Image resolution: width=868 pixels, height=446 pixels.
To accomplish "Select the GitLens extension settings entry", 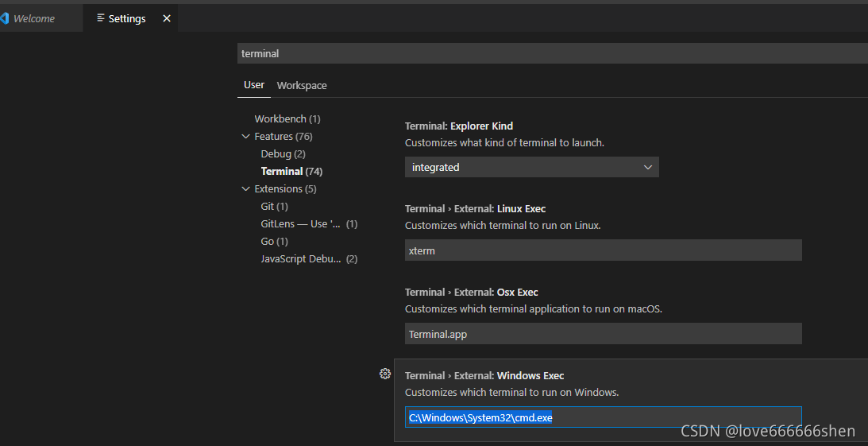I will tap(309, 224).
